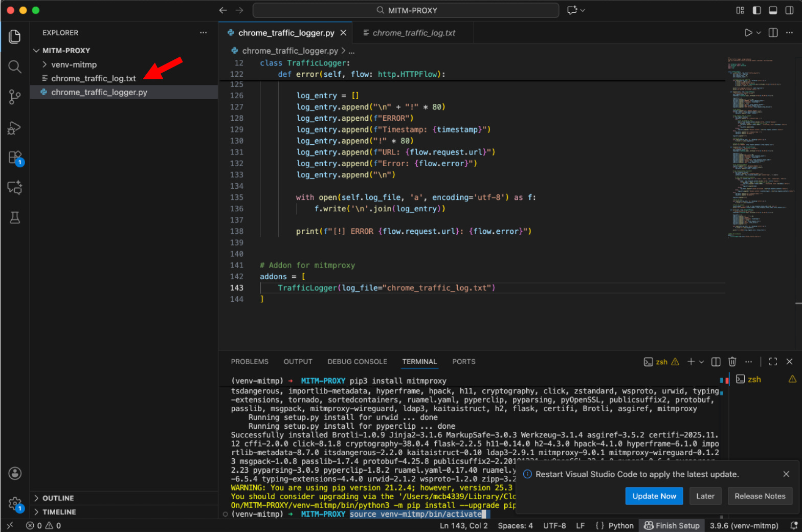Close the chrome_traffic_logger.py tab
The image size is (802, 532).
pyautogui.click(x=343, y=33)
